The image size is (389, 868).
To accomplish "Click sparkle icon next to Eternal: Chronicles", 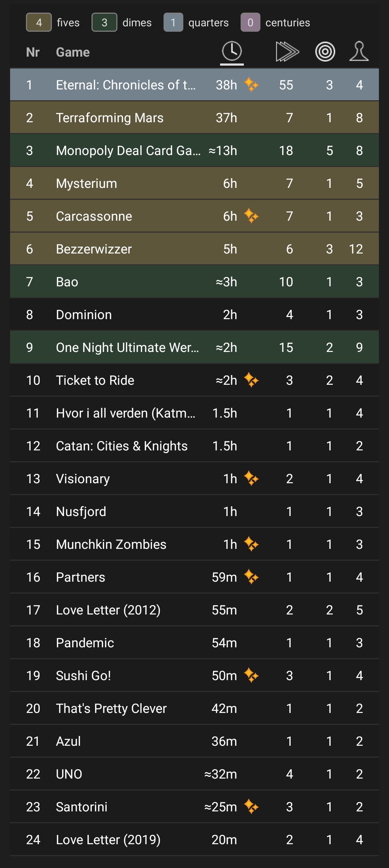I will 251,85.
